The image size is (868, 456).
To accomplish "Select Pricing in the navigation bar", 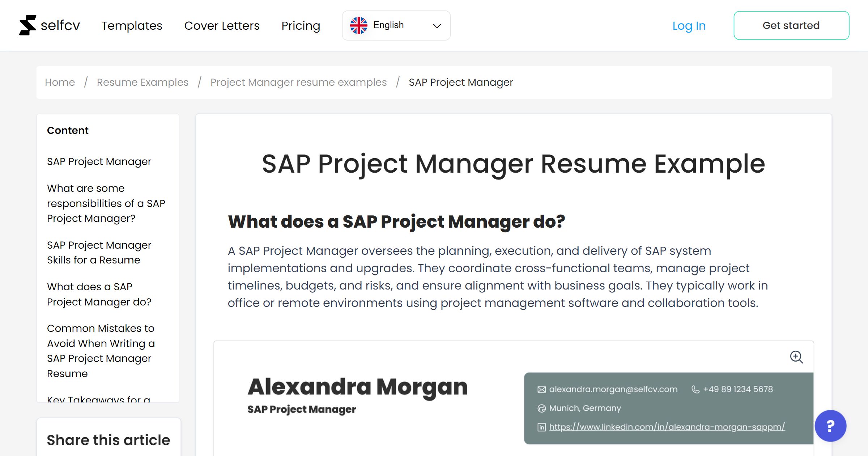I will [301, 25].
